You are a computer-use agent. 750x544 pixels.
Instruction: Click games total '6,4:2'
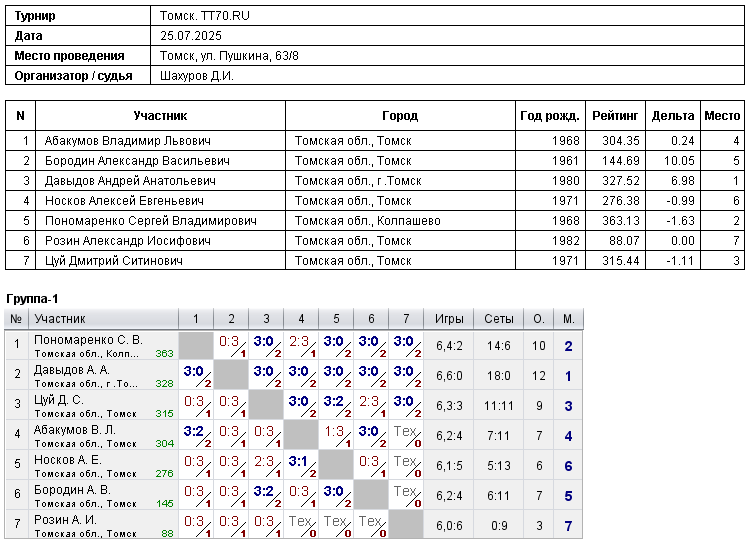coord(449,346)
